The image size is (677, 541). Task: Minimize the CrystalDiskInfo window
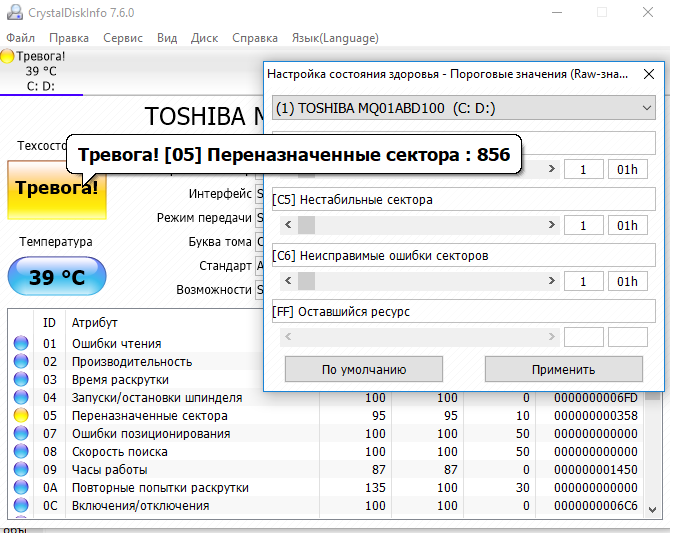pyautogui.click(x=557, y=12)
